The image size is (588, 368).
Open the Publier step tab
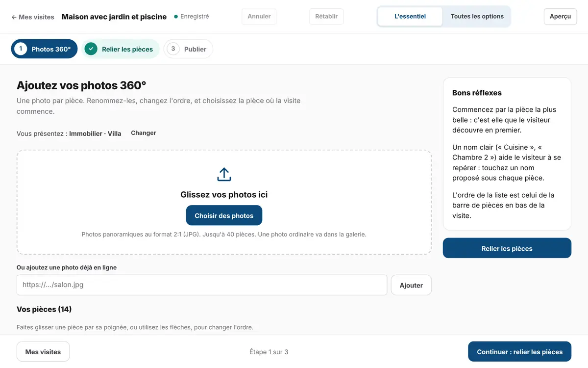[188, 49]
